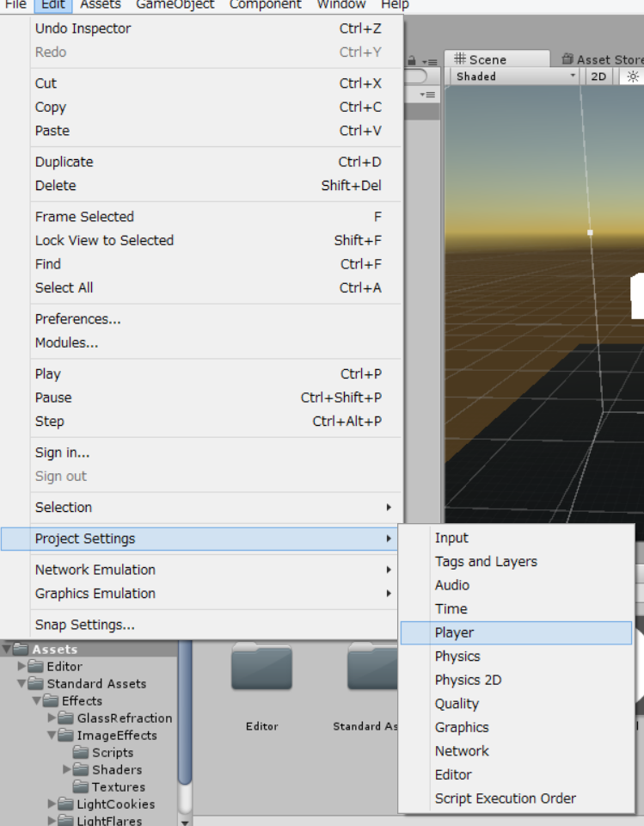Select the Textures folder in tree

[109, 787]
